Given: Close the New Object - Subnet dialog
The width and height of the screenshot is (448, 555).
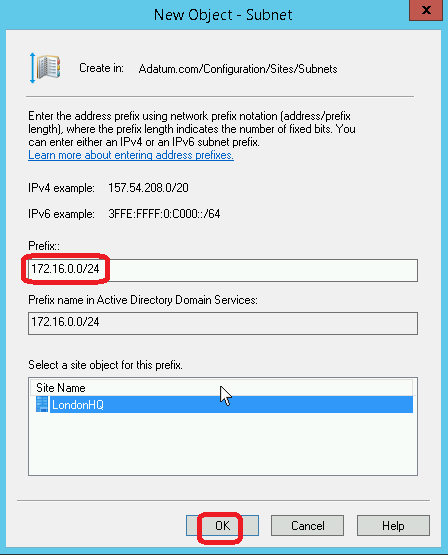Looking at the screenshot, I should (x=426, y=11).
